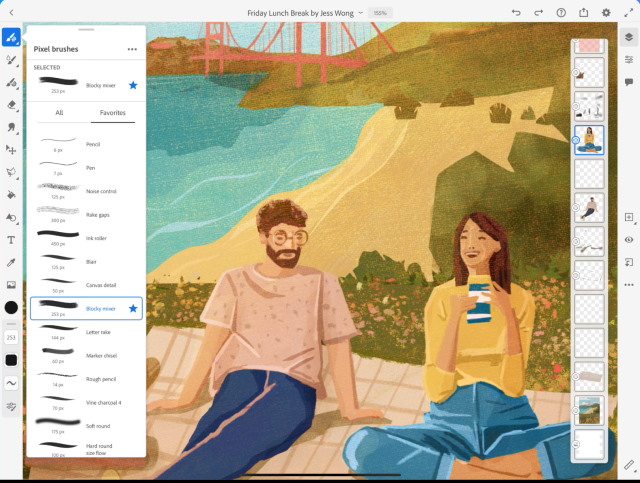640x483 pixels.
Task: Select the Eraser tool
Action: click(x=11, y=105)
